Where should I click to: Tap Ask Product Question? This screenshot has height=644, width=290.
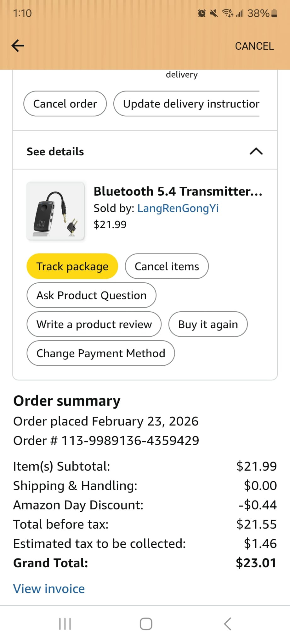point(91,295)
